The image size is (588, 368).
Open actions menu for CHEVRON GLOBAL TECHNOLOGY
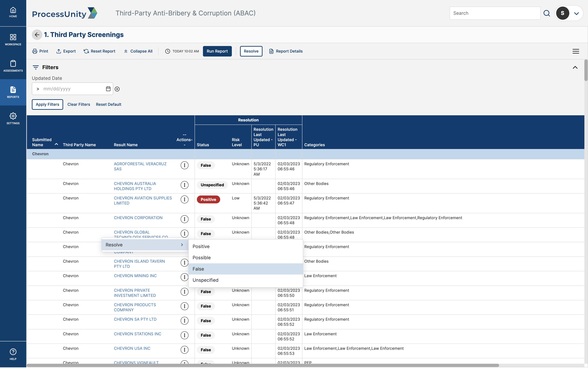point(184,234)
